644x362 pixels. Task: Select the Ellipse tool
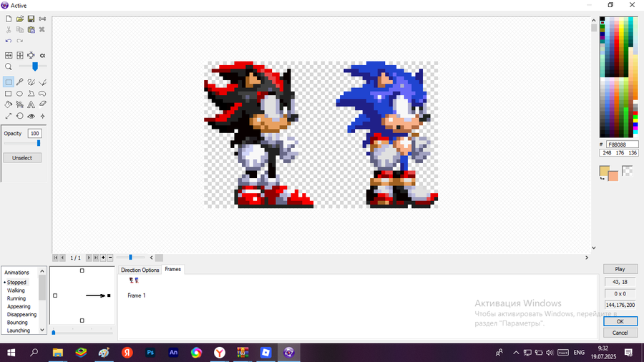(x=20, y=94)
